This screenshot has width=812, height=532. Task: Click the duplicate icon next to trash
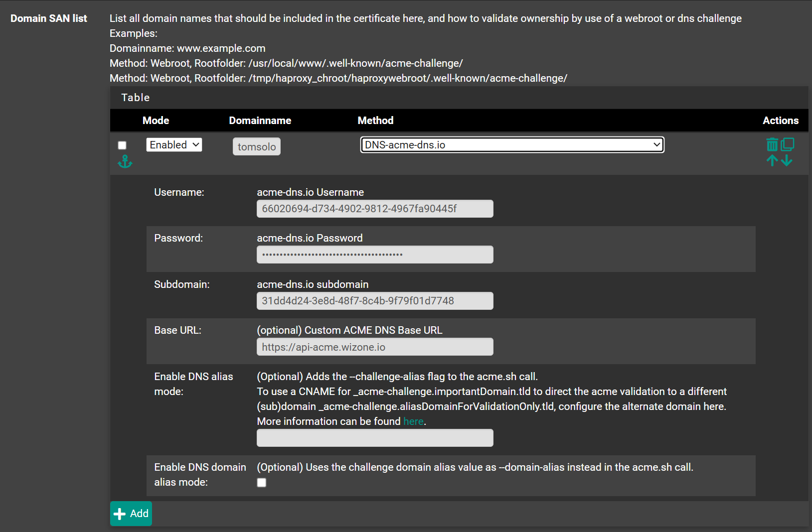pos(788,144)
